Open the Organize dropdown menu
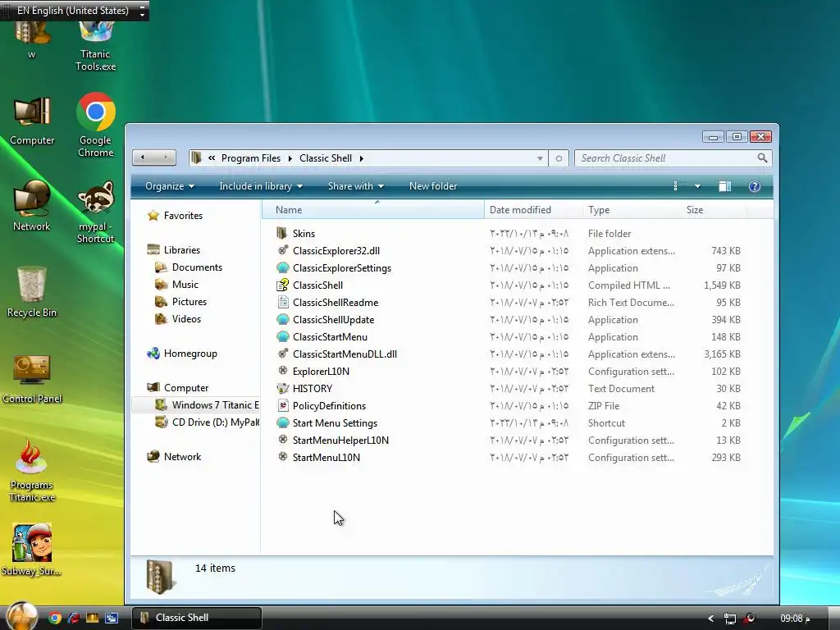Viewport: 840px width, 630px height. click(x=170, y=186)
